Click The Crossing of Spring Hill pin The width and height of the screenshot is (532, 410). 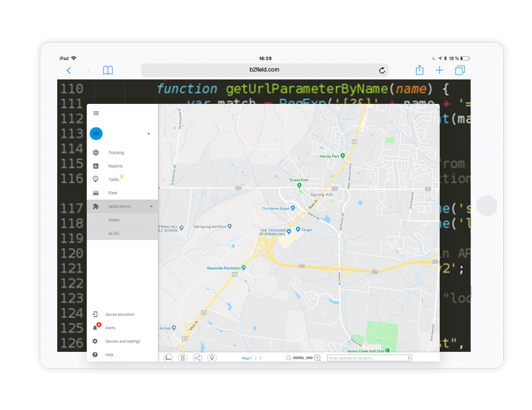click(x=289, y=231)
